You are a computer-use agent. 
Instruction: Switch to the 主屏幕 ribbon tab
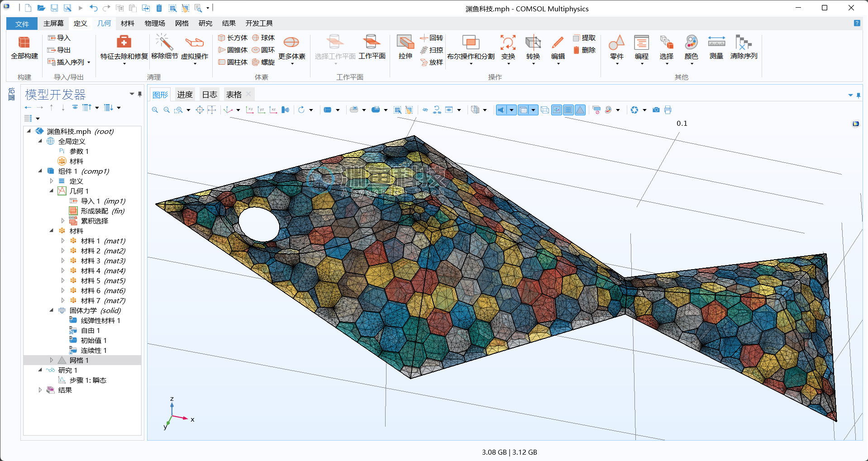(x=53, y=24)
